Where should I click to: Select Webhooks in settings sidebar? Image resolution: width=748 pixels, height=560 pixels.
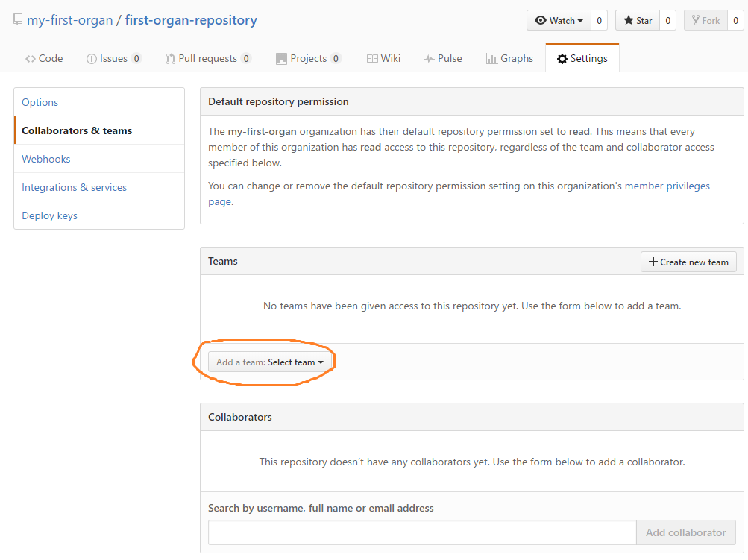[x=45, y=159]
